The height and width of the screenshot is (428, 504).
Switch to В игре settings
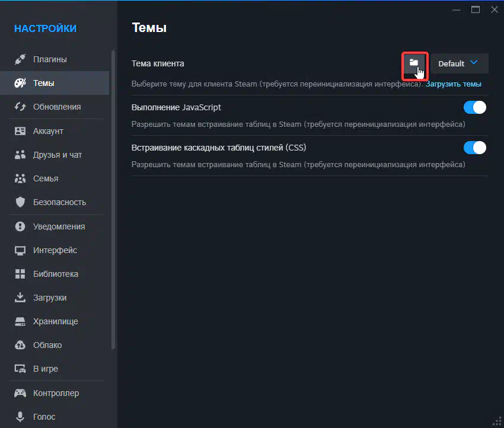click(x=55, y=369)
